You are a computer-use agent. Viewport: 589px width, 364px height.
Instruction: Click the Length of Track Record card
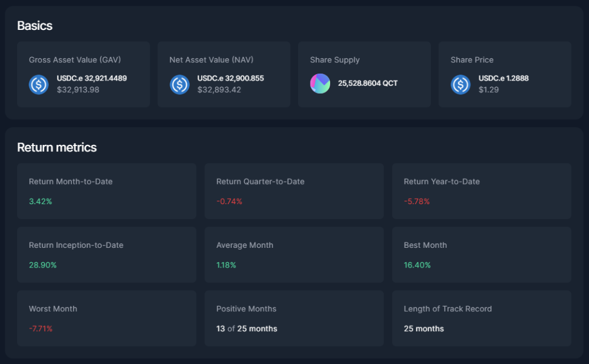(481, 318)
